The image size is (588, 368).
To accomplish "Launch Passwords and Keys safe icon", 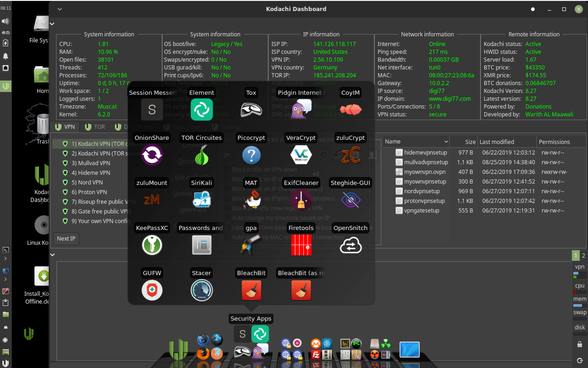I will (202, 245).
